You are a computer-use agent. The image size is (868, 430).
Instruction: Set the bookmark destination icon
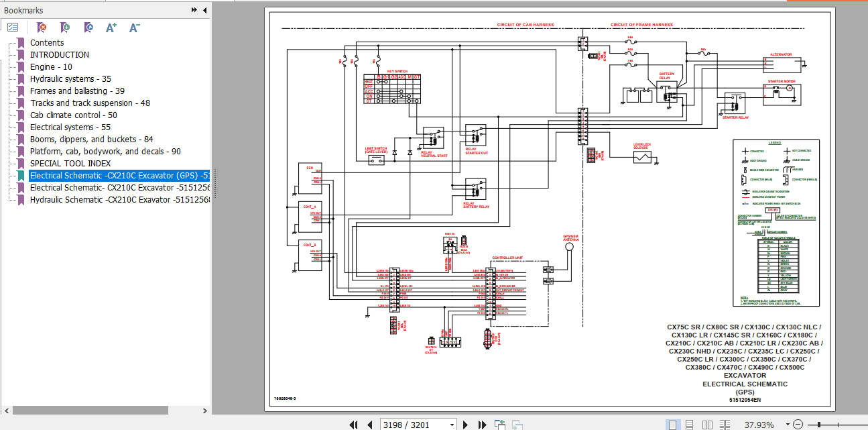(88, 28)
